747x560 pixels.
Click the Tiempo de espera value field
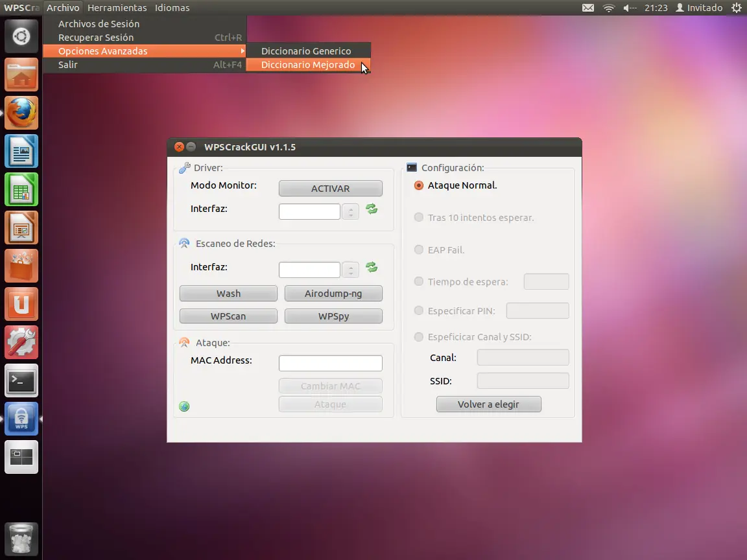tap(547, 281)
